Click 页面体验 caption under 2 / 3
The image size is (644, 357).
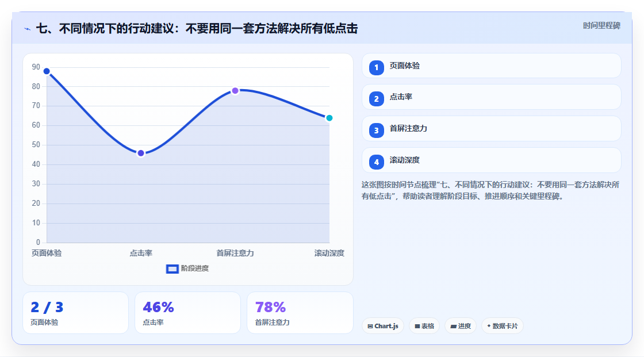44,323
